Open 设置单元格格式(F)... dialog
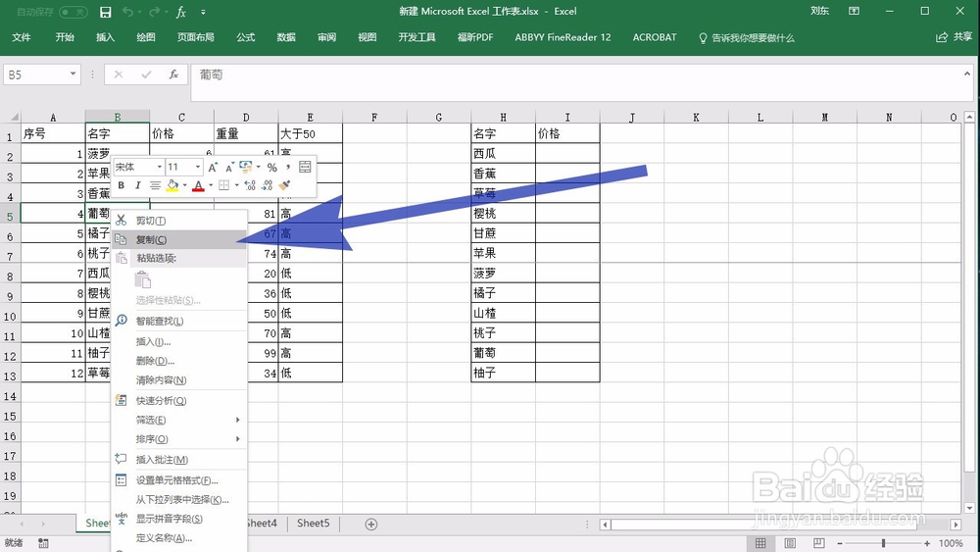 pyautogui.click(x=179, y=480)
